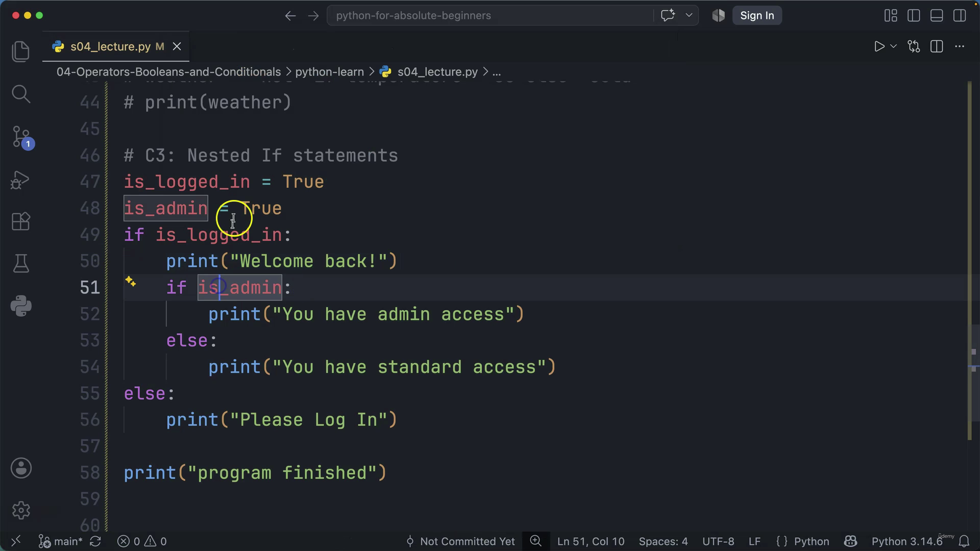The height and width of the screenshot is (551, 980).
Task: Click the main* git branch in status bar
Action: [x=61, y=541]
